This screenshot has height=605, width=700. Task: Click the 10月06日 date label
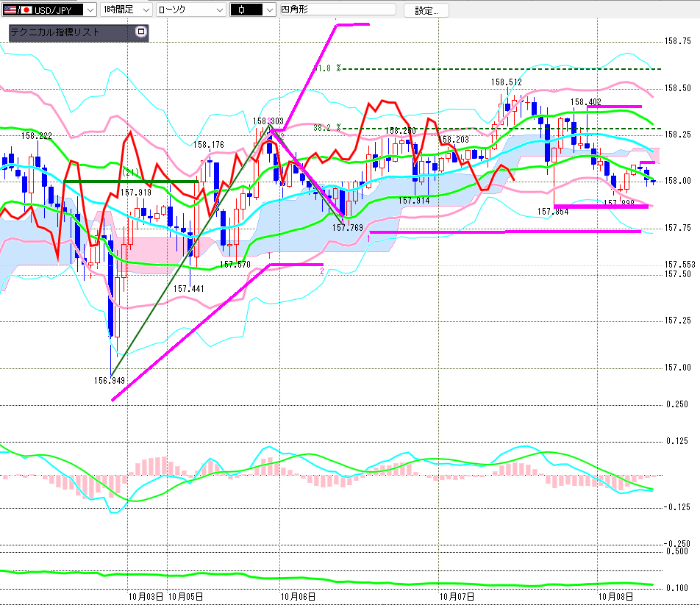tap(298, 596)
